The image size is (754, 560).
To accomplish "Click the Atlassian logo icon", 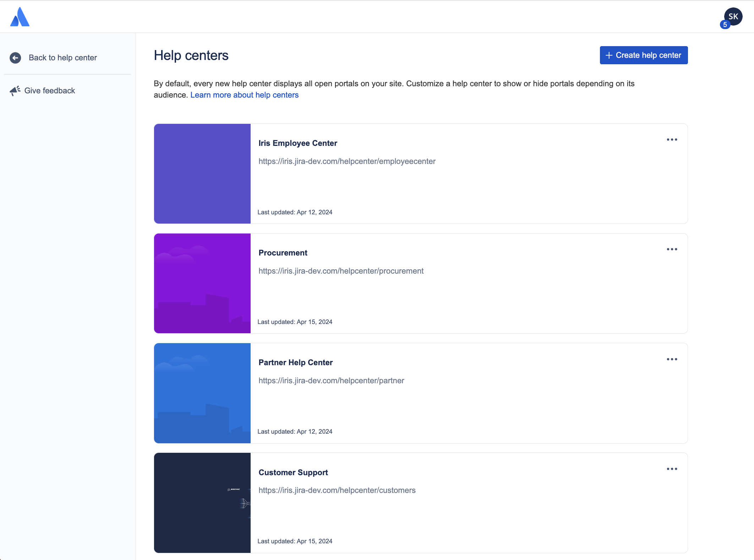I will 20,17.
